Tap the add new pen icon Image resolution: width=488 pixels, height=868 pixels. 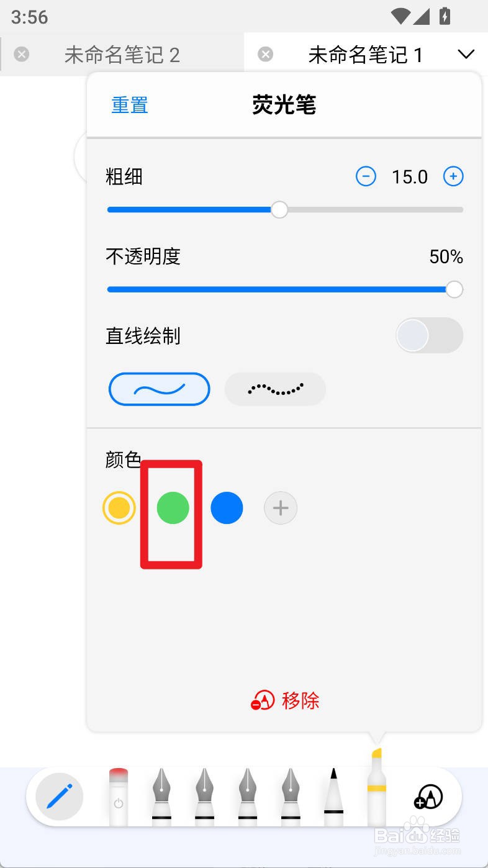click(x=428, y=797)
